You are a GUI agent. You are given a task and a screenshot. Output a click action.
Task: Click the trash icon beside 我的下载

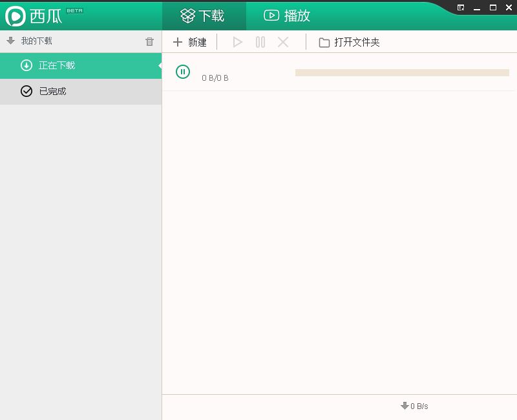coord(149,41)
